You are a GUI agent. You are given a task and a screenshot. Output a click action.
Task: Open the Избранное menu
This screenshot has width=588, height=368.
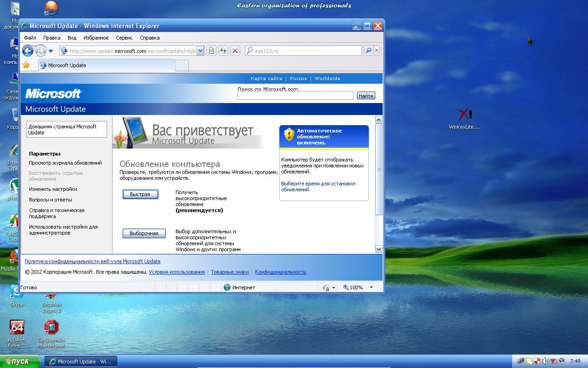[x=96, y=38]
